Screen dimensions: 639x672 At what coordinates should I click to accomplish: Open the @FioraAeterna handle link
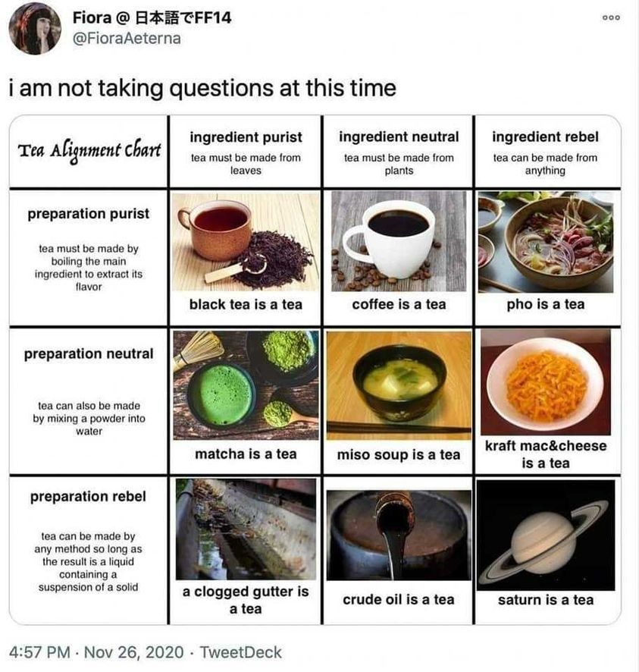point(127,39)
